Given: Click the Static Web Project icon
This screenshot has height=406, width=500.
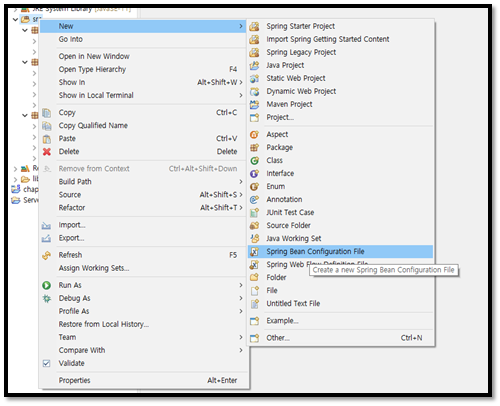Looking at the screenshot, I should click(x=254, y=78).
